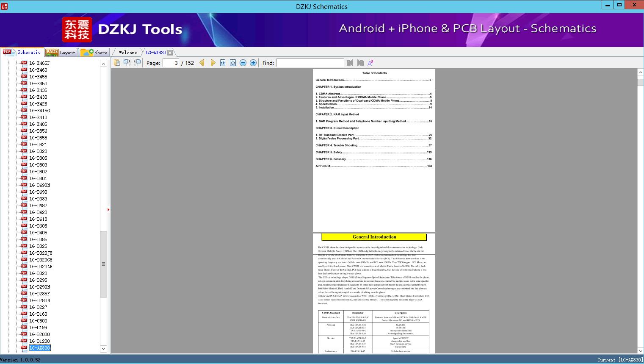This screenshot has height=364, width=644.
Task: Zoom in with the plus icon
Action: click(253, 63)
